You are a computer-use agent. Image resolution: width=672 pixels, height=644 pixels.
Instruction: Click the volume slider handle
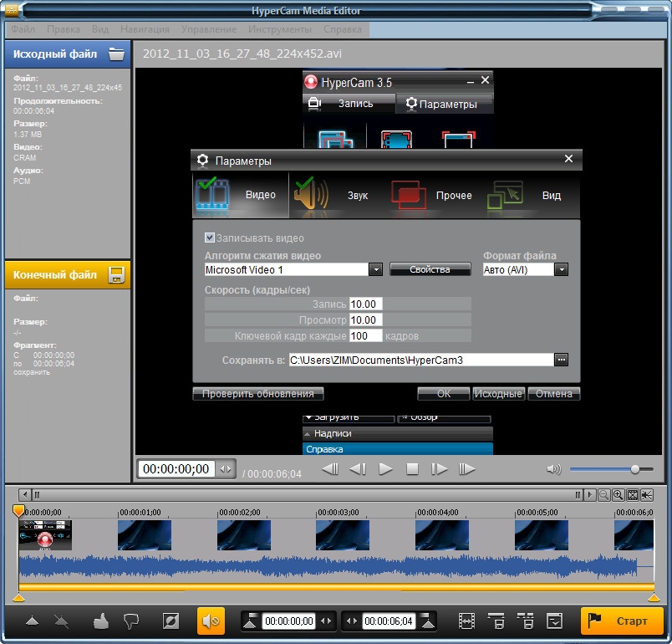click(x=635, y=469)
